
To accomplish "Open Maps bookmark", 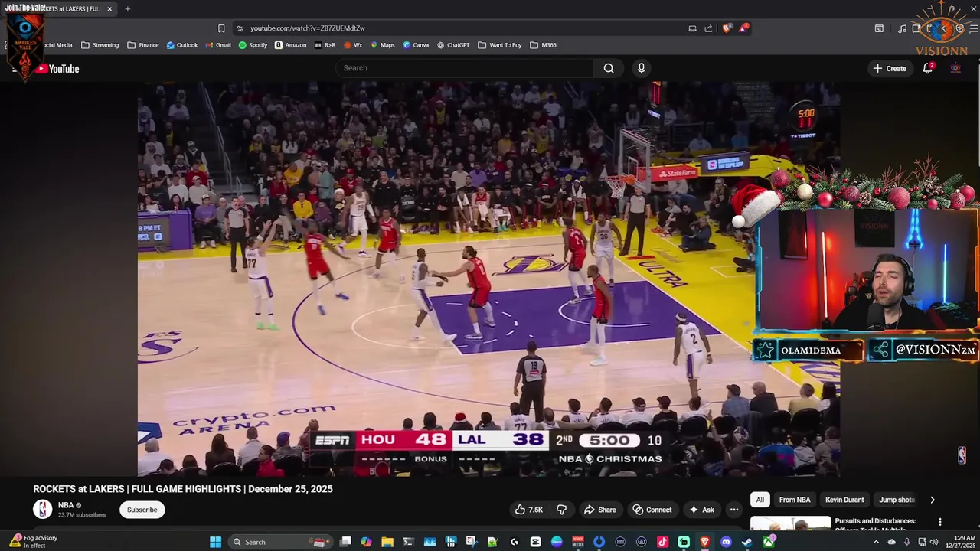I will (x=383, y=45).
